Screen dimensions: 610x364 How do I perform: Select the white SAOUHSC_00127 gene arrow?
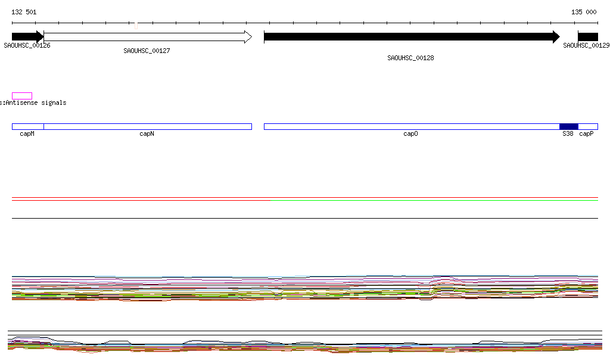pos(147,37)
